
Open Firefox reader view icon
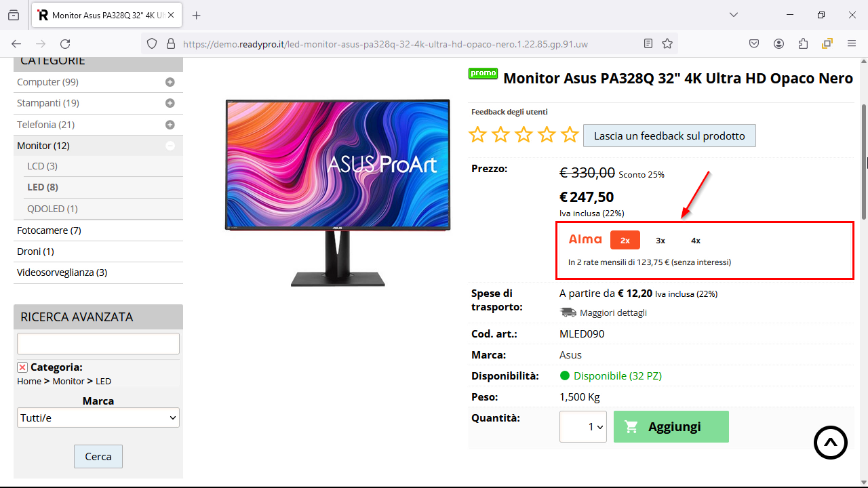pyautogui.click(x=648, y=43)
